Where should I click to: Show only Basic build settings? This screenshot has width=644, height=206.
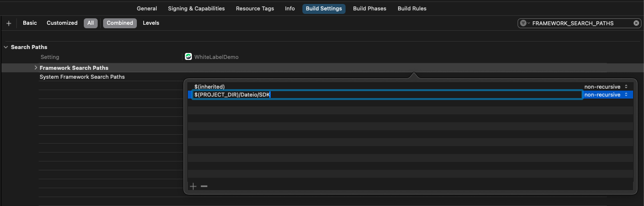point(30,23)
